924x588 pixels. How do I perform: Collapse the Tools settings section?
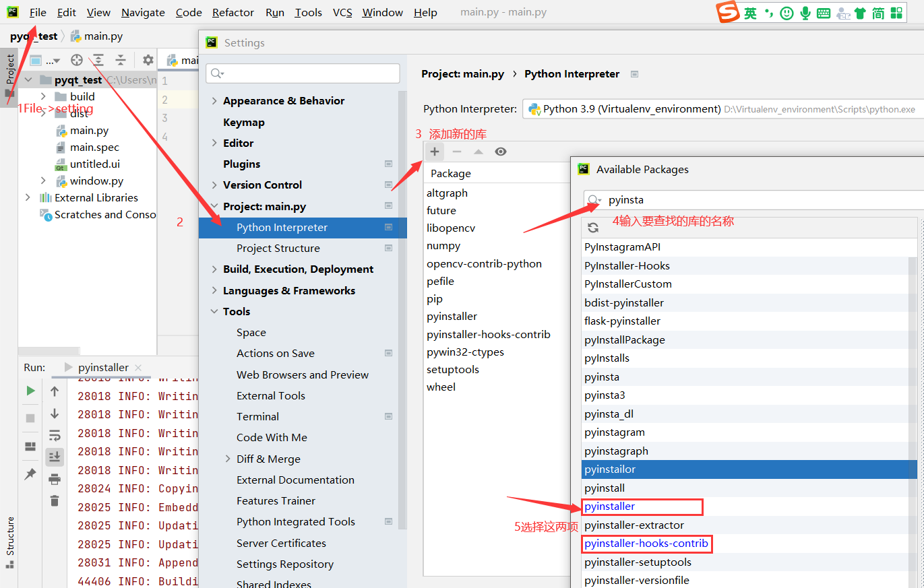point(213,311)
